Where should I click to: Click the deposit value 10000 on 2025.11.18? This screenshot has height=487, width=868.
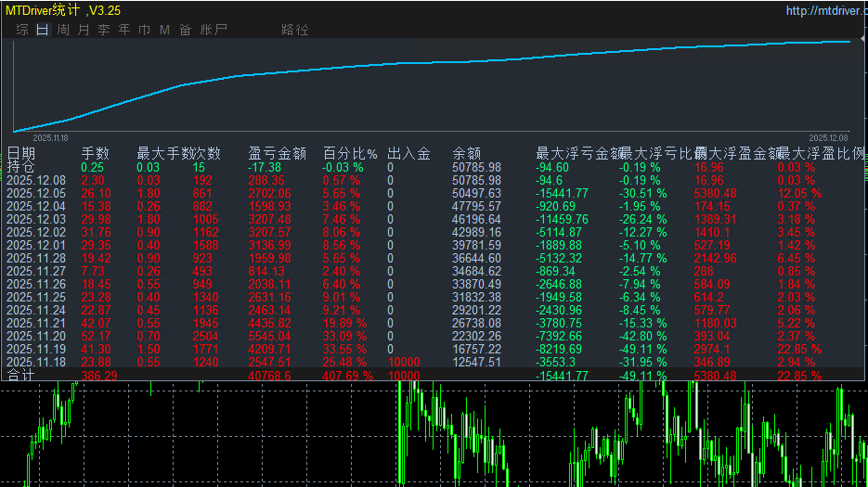coord(404,363)
